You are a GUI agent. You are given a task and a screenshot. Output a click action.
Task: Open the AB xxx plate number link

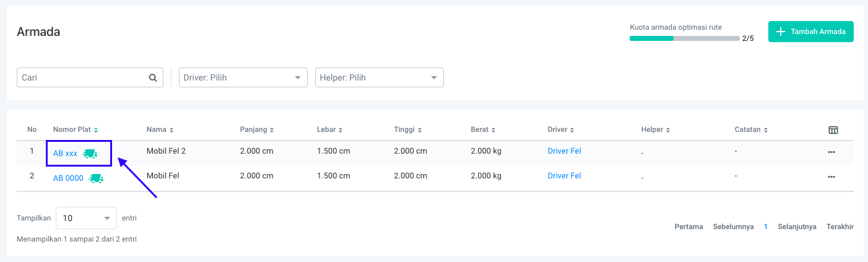[65, 154]
